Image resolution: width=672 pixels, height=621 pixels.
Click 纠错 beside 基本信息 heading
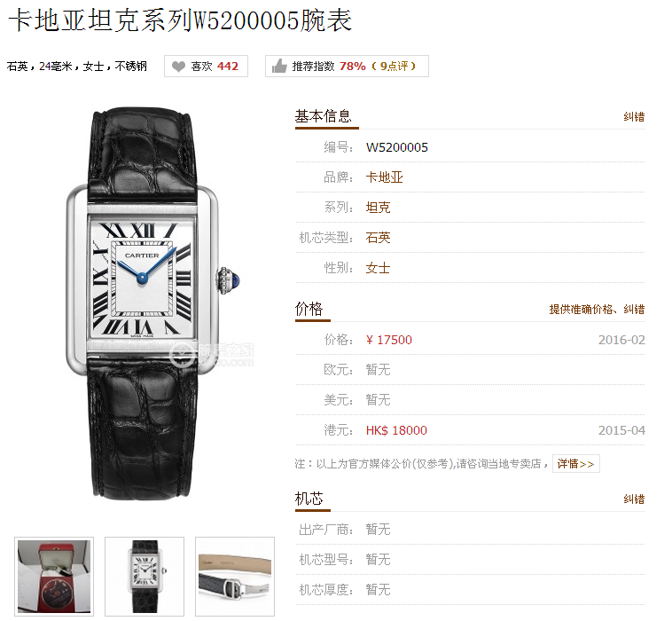coord(634,116)
